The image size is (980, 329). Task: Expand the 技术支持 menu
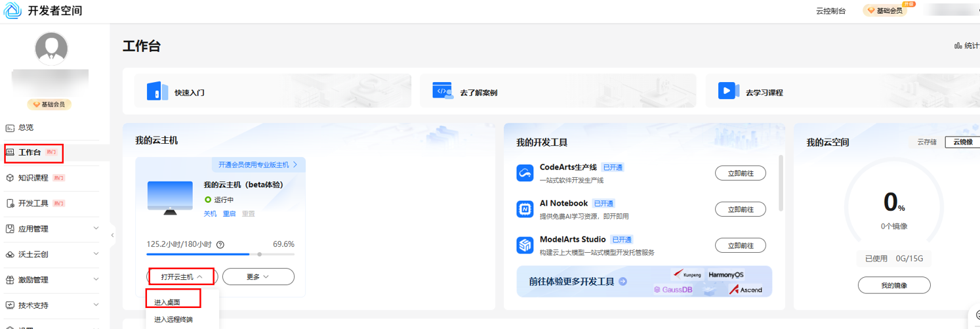click(x=96, y=305)
